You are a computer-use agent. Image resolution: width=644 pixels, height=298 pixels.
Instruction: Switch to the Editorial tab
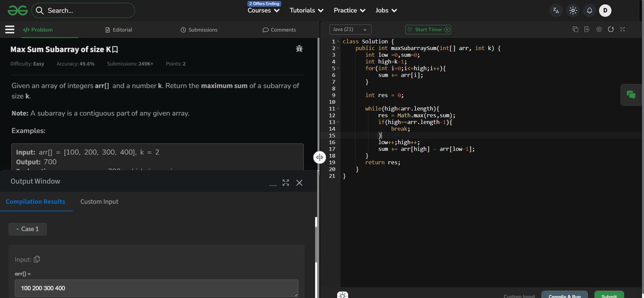click(119, 30)
